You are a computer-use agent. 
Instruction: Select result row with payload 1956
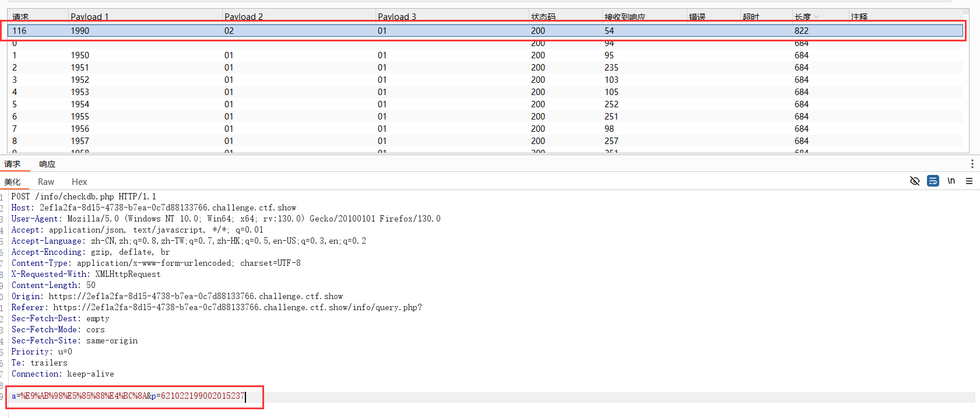pyautogui.click(x=485, y=129)
